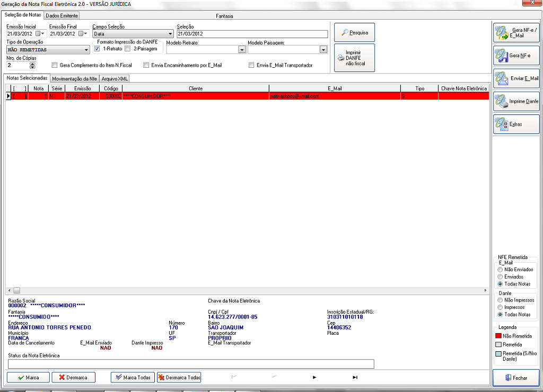Open the Emissão Final calendar picker
543x392 pixels.
[83, 33]
